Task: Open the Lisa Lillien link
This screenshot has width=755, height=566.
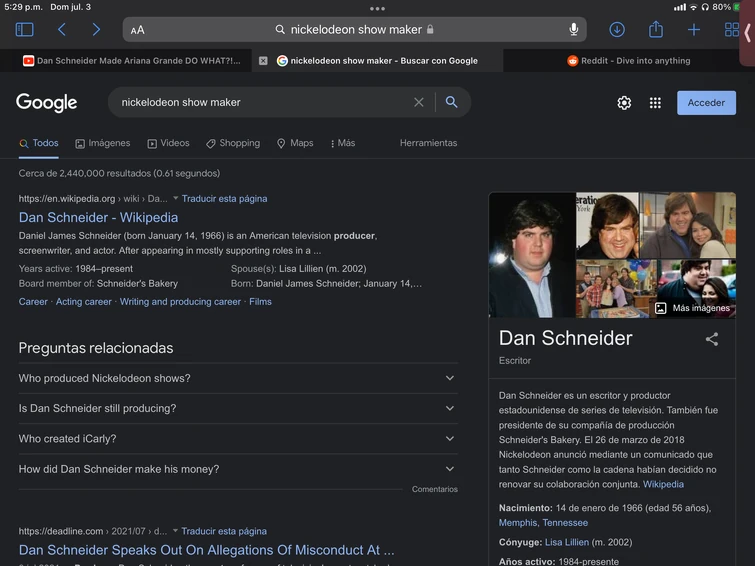Action: [x=567, y=542]
